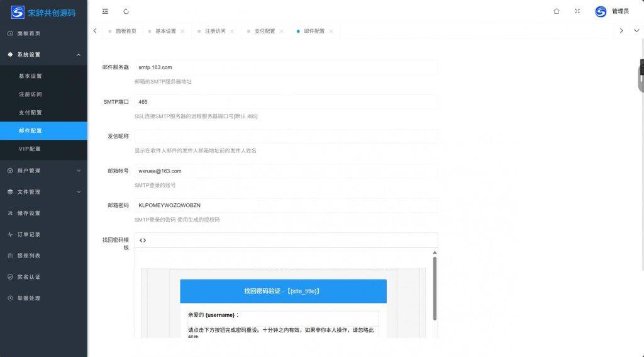Select 邮件配置 in sidebar submenu
644x357 pixels.
tap(43, 131)
